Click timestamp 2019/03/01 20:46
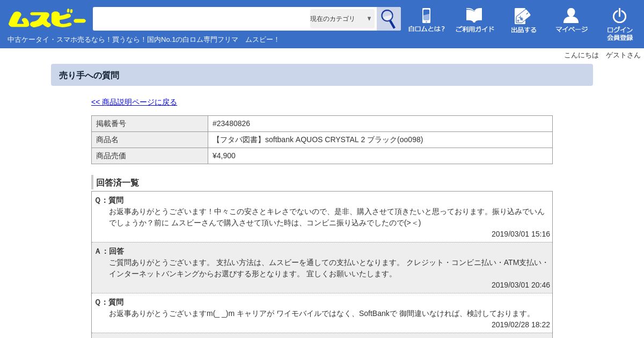 click(521, 285)
